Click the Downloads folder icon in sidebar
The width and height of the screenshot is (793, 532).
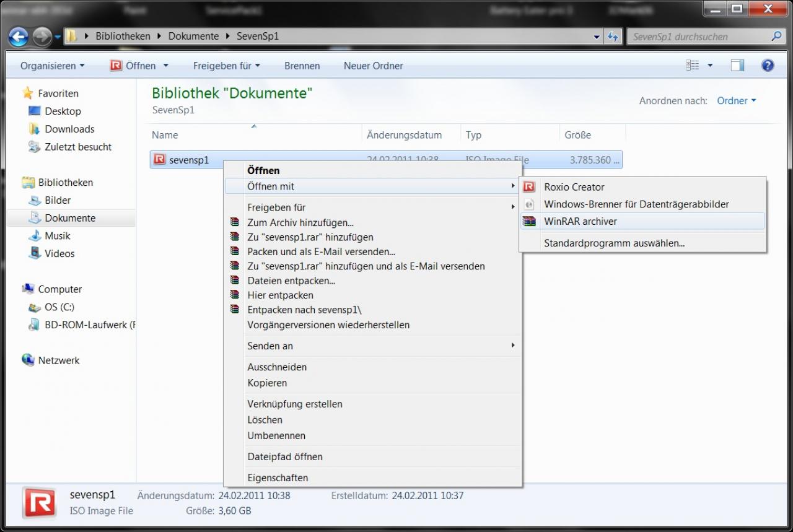(35, 129)
